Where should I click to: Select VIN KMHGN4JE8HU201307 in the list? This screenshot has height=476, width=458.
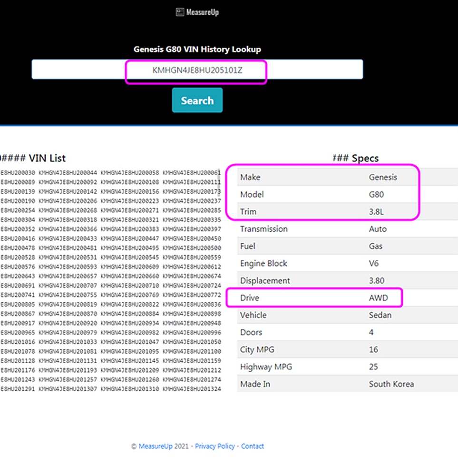click(68, 389)
